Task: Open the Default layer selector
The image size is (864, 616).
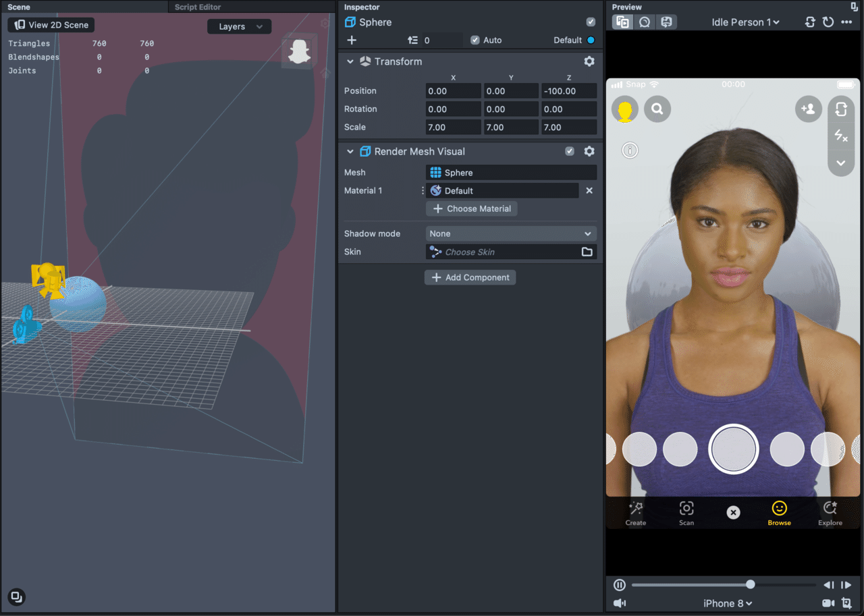Action: (574, 40)
